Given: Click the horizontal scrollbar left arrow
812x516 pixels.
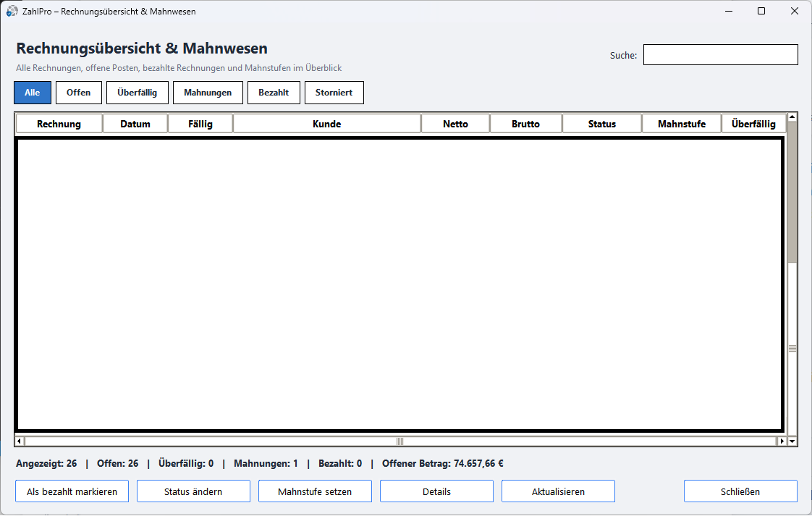Looking at the screenshot, I should [19, 441].
